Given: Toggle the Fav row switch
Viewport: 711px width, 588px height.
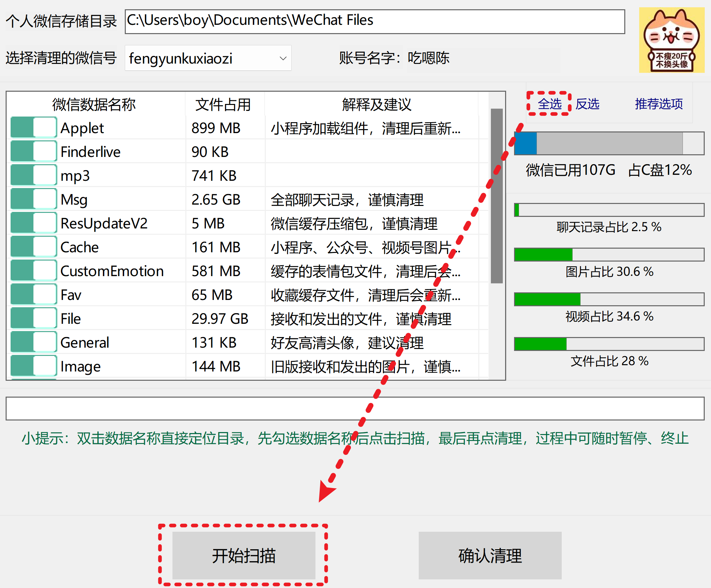Looking at the screenshot, I should 33,294.
